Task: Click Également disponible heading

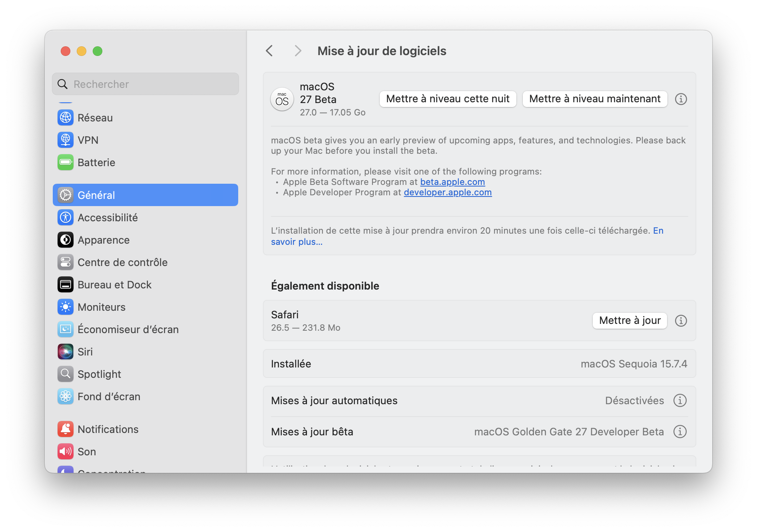Action: [x=325, y=286]
